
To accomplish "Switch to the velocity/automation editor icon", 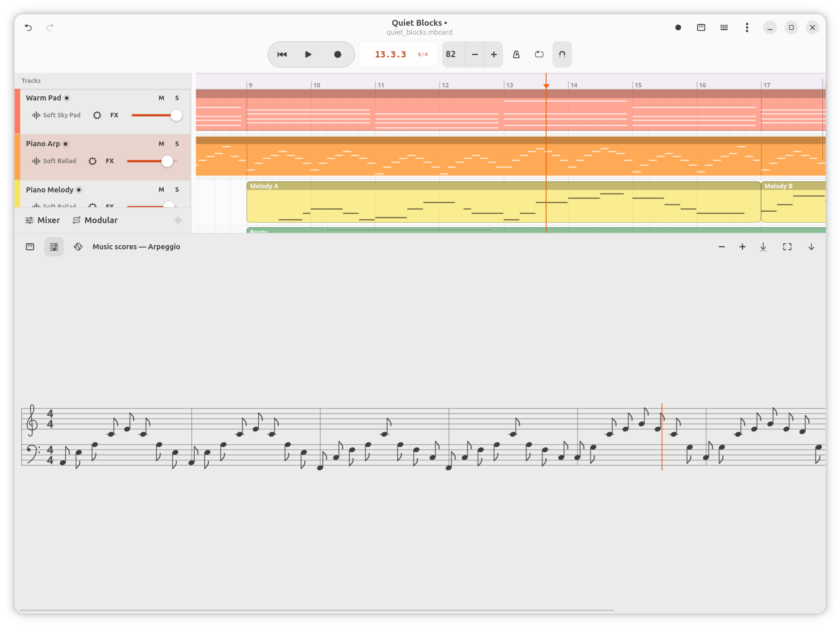I will pyautogui.click(x=78, y=247).
